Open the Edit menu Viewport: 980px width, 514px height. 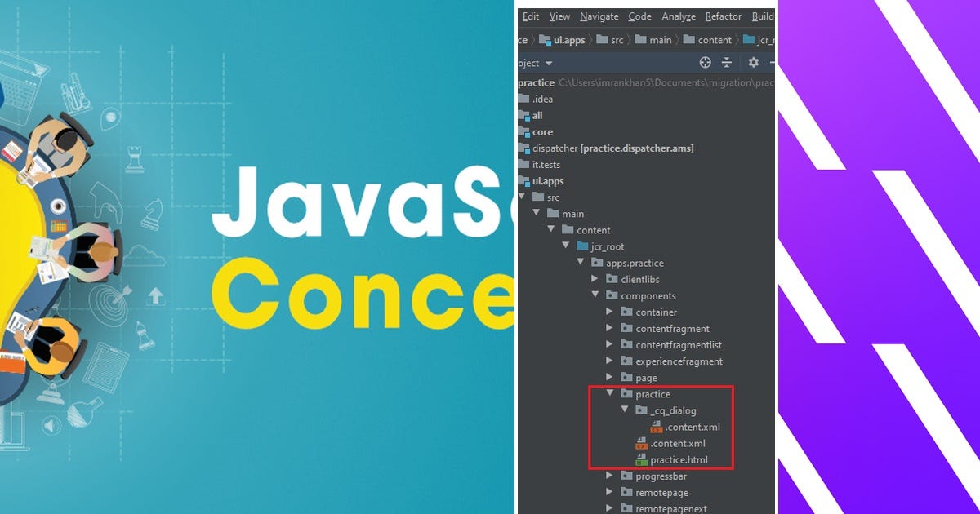(x=531, y=16)
